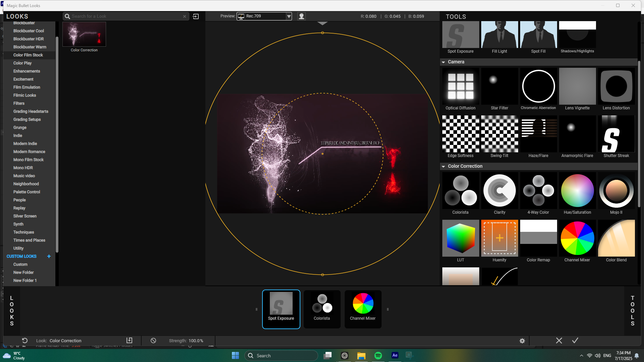Grab the spot exposure top radius handle
Viewport: 644px width, 362px height.
[323, 33]
